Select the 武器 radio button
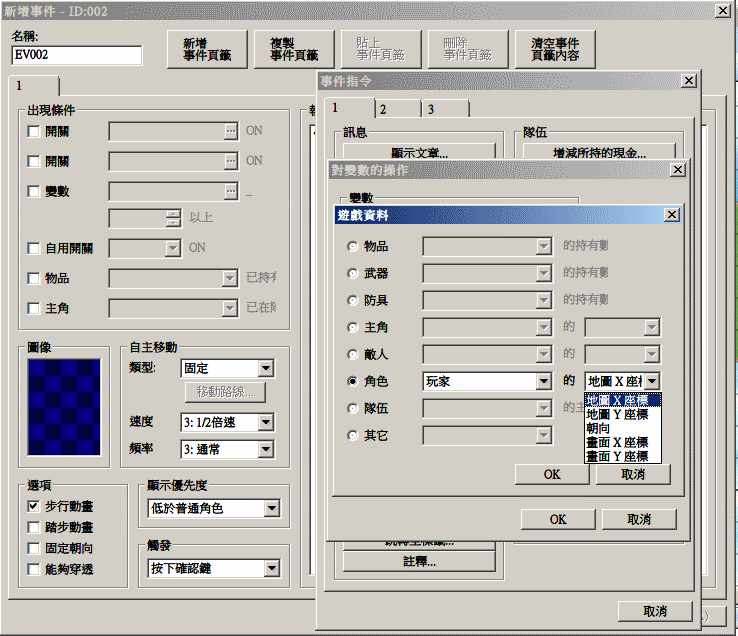The width and height of the screenshot is (738, 636). [x=353, y=274]
